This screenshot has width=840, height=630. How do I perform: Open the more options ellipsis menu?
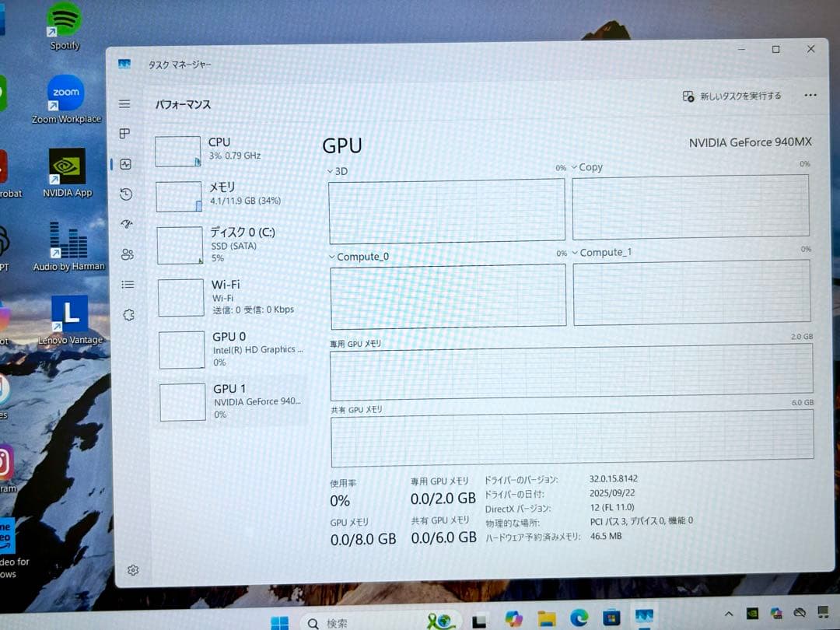(810, 94)
